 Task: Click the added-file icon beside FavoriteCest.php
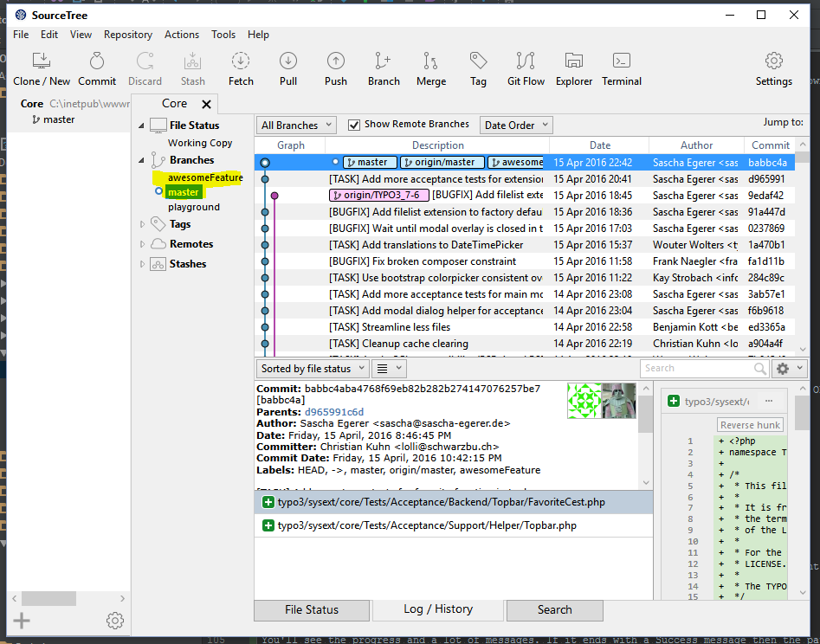click(268, 502)
